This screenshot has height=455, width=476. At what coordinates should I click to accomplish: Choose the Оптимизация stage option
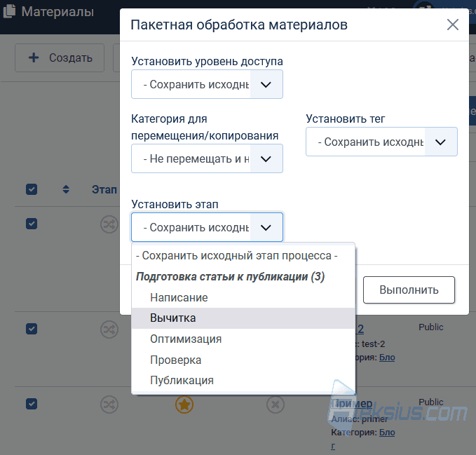coord(243,339)
